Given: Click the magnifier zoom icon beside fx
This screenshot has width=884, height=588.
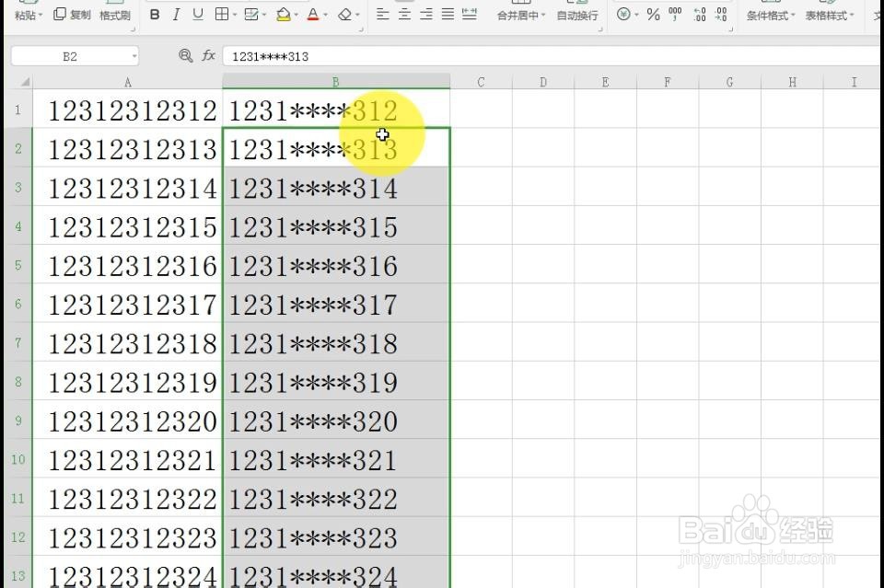Looking at the screenshot, I should point(185,55).
